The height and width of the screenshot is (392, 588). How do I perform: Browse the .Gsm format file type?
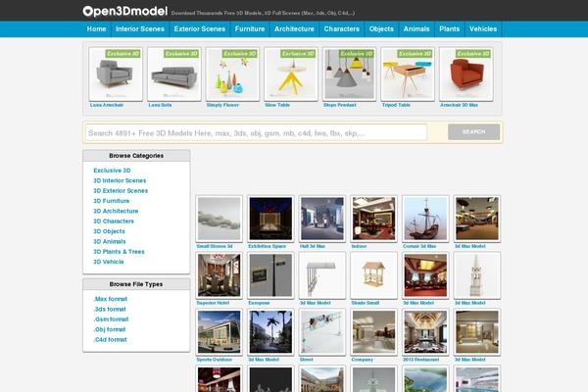tap(111, 319)
